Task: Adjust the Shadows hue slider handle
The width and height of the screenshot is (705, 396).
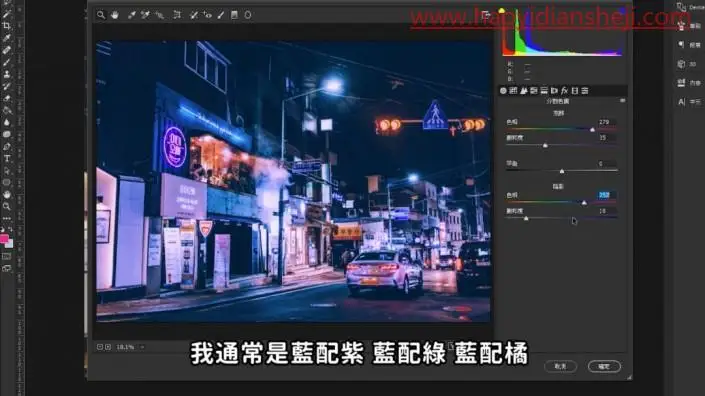Action: click(584, 203)
